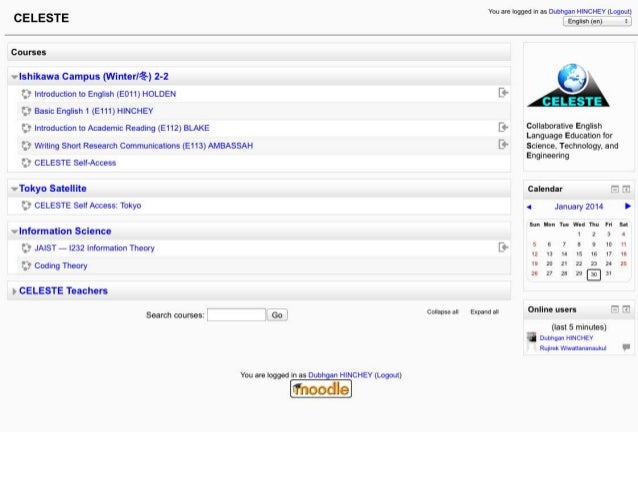
Task: Click course icon beside Introduction to English (E011)
Action: pyautogui.click(x=26, y=94)
